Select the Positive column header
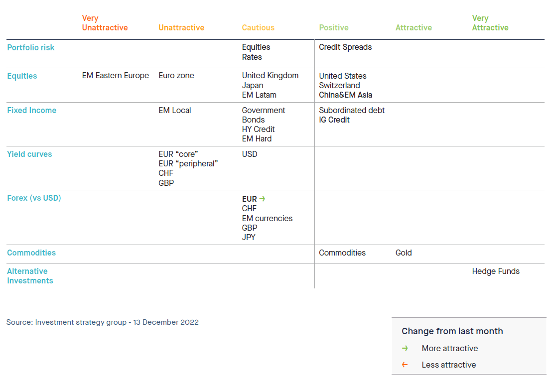This screenshot has height=392, width=558. tap(333, 28)
